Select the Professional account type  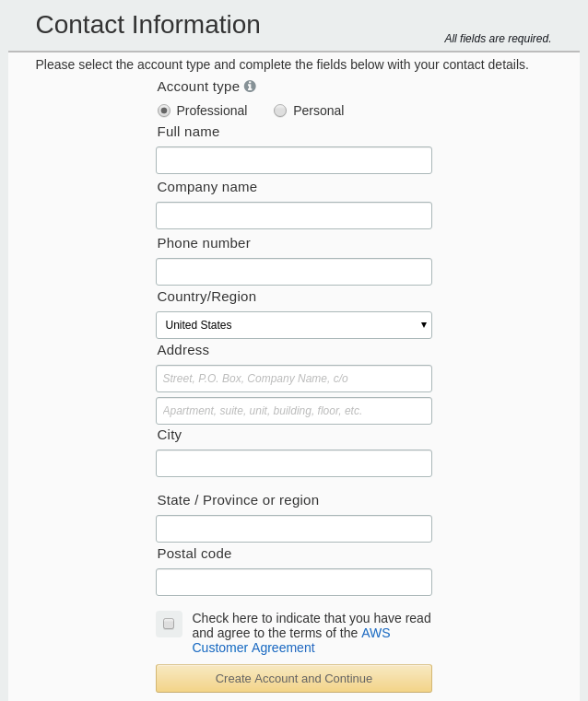(x=164, y=111)
